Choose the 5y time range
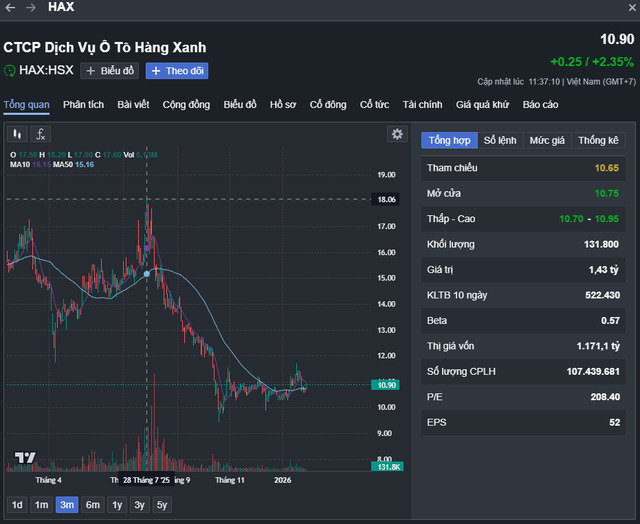Viewport: 640px width, 524px height. 163,505
